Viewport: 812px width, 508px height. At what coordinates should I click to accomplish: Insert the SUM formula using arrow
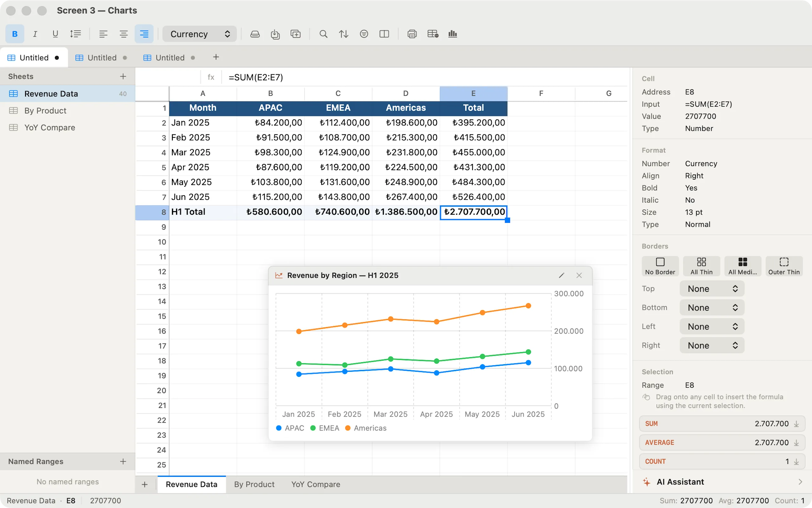click(x=796, y=424)
